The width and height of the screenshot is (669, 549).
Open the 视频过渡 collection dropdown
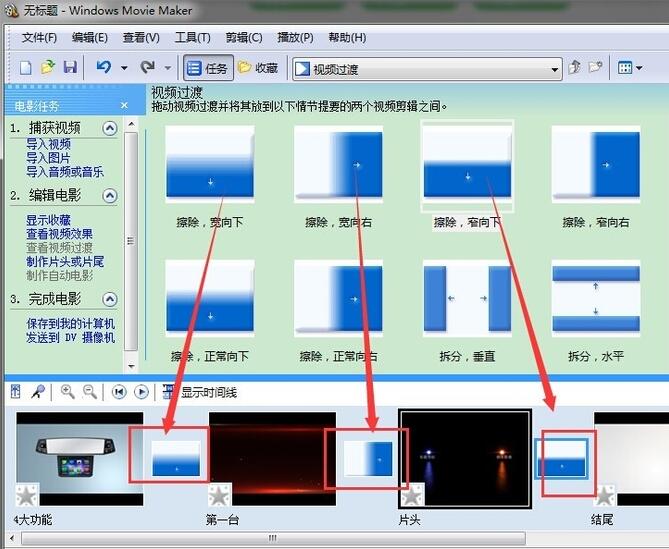point(555,70)
